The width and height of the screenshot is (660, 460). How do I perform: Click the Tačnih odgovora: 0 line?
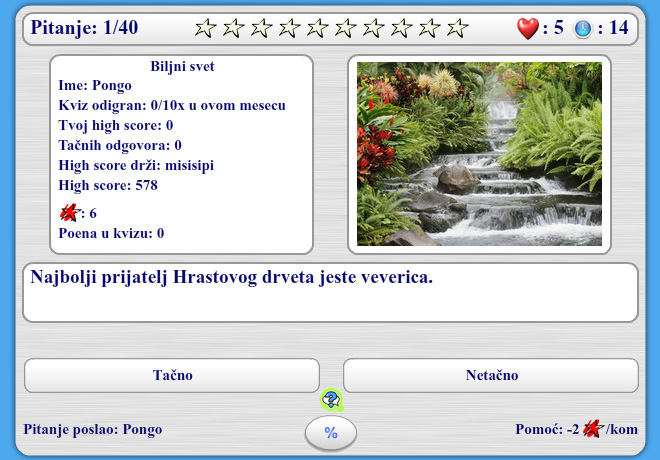120,146
